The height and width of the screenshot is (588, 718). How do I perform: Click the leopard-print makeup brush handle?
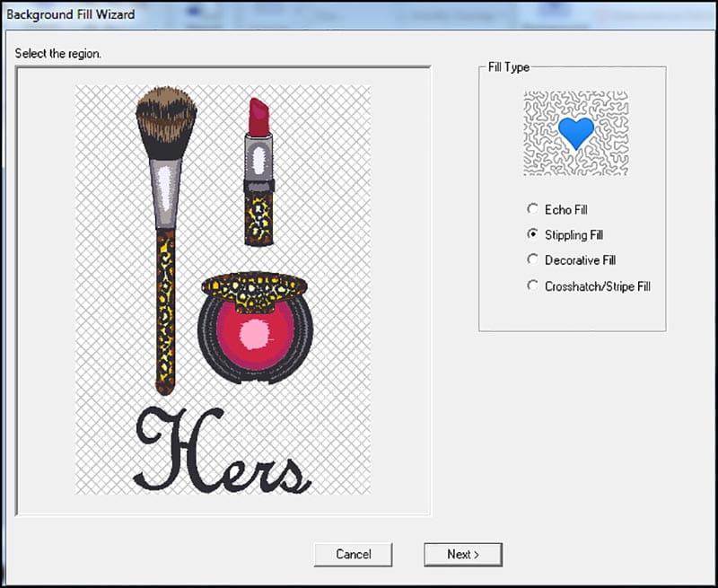[165, 305]
